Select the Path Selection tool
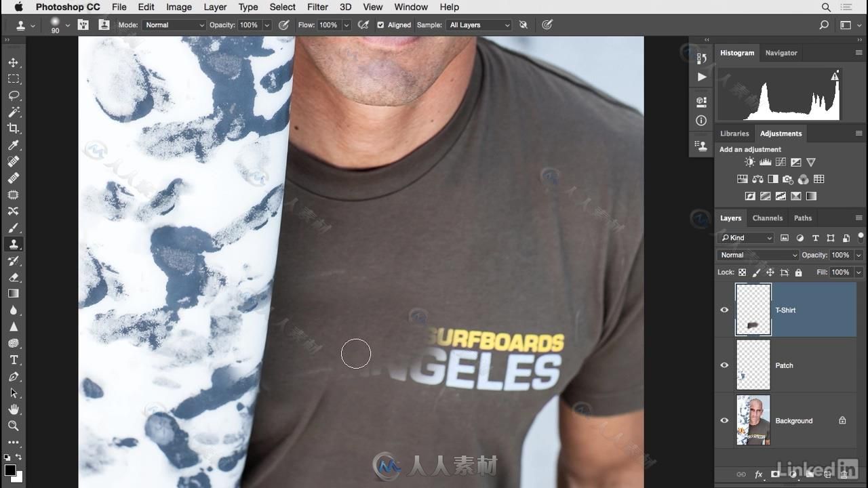 [x=13, y=393]
